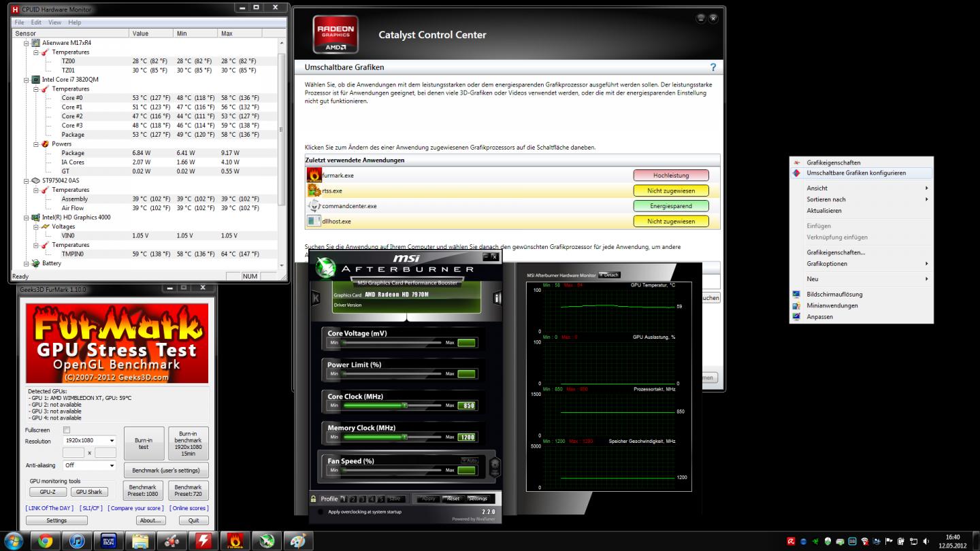Select Afterburner profile slot 1
The width and height of the screenshot is (980, 551).
click(x=344, y=499)
